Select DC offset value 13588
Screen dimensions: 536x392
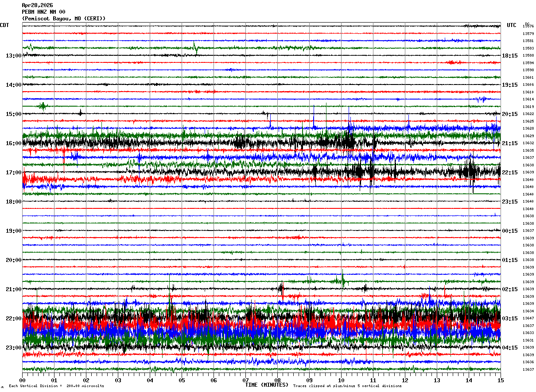click(528, 55)
